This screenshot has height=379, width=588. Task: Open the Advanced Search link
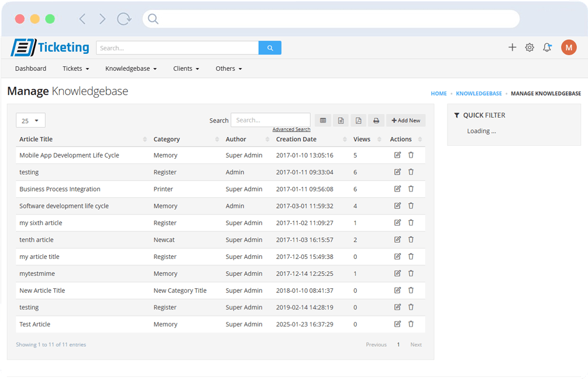click(x=291, y=129)
